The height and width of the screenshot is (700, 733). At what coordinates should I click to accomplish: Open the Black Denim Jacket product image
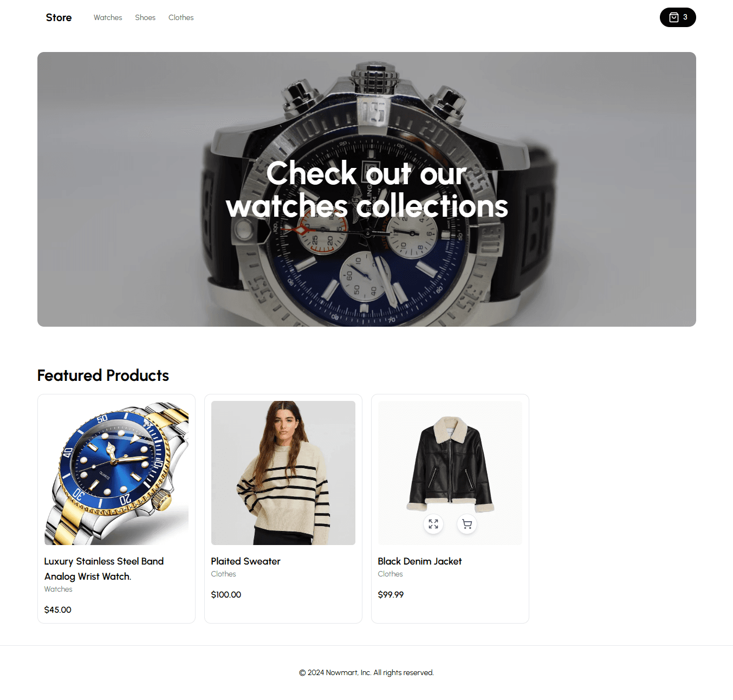click(450, 473)
